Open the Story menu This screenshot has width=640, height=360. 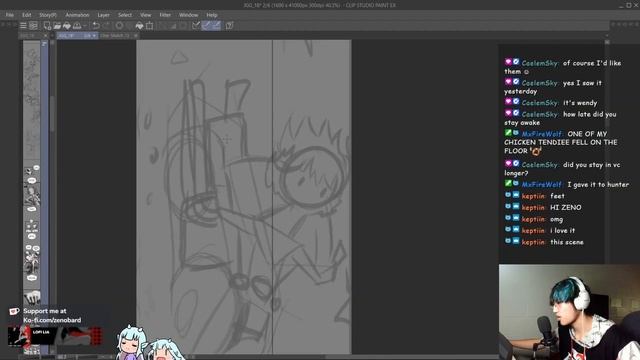click(x=48, y=15)
